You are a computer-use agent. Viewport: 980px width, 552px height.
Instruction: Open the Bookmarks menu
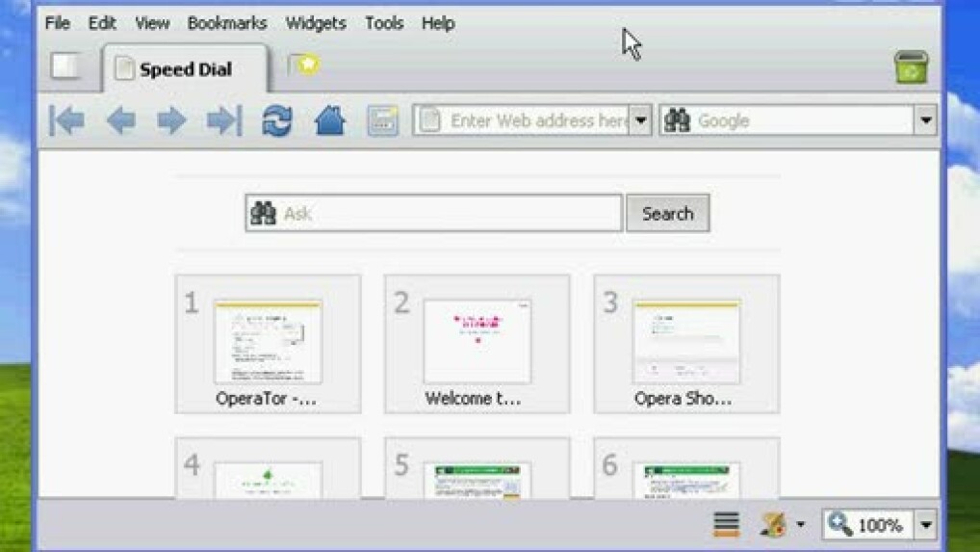227,23
